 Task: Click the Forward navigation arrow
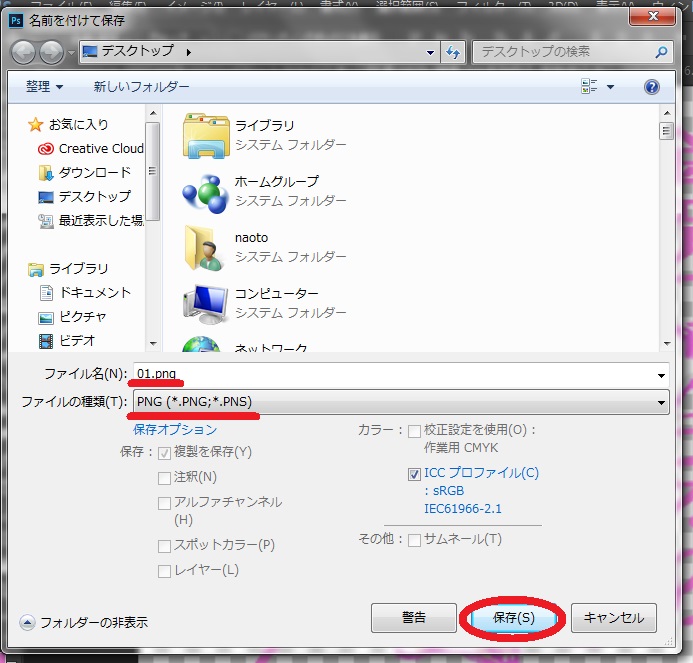(x=51, y=52)
